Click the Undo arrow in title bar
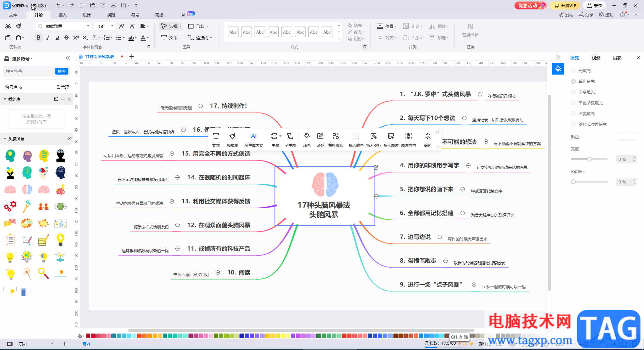Screen dimensions: 644x350 point(58,5)
